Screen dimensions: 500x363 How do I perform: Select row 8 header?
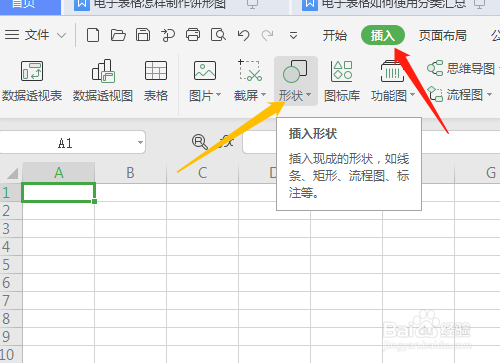11,318
